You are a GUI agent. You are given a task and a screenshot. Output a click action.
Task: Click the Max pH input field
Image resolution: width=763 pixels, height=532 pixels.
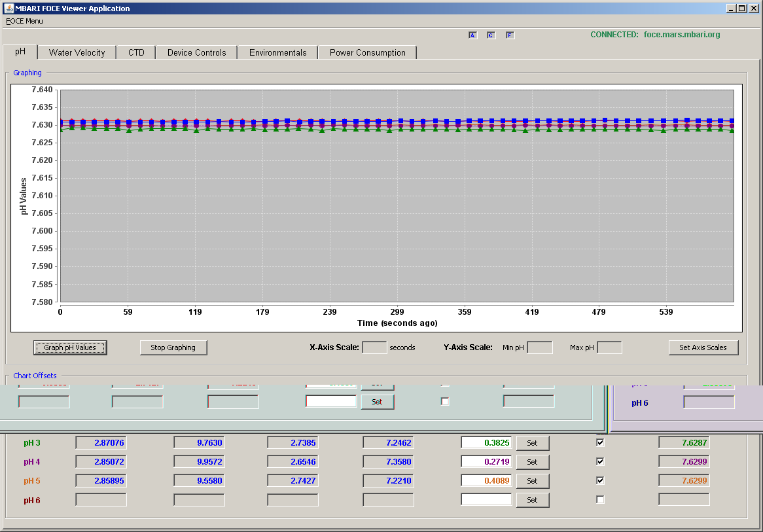coord(609,347)
